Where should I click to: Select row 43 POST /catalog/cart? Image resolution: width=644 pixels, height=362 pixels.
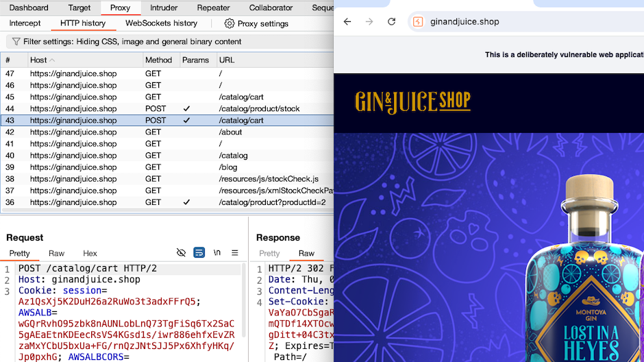pyautogui.click(x=167, y=121)
